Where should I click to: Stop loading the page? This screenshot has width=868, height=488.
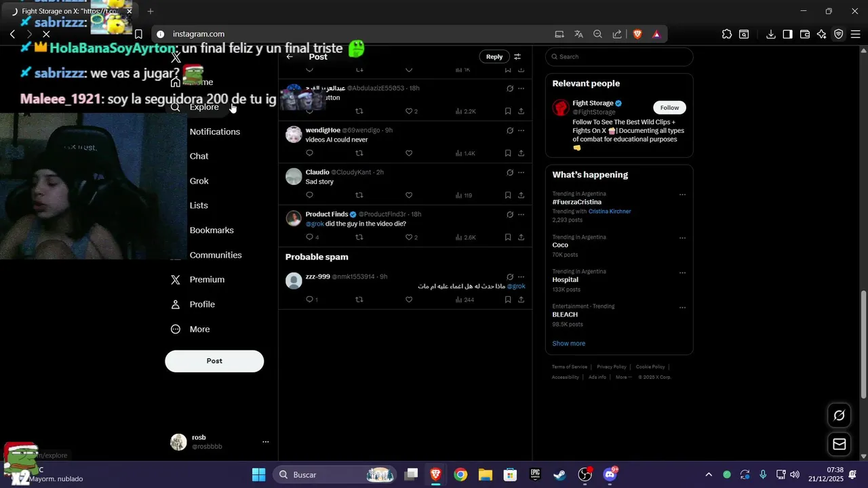pos(46,34)
